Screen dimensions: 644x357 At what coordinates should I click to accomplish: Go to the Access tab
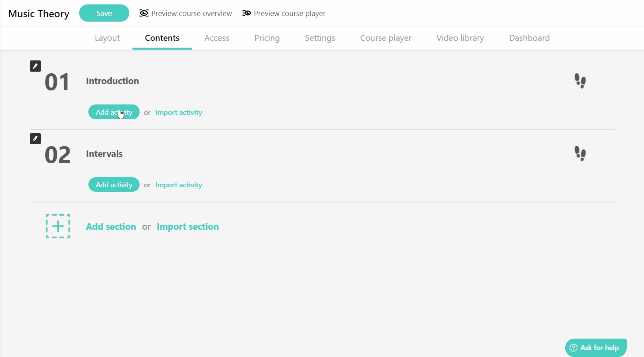pyautogui.click(x=217, y=38)
